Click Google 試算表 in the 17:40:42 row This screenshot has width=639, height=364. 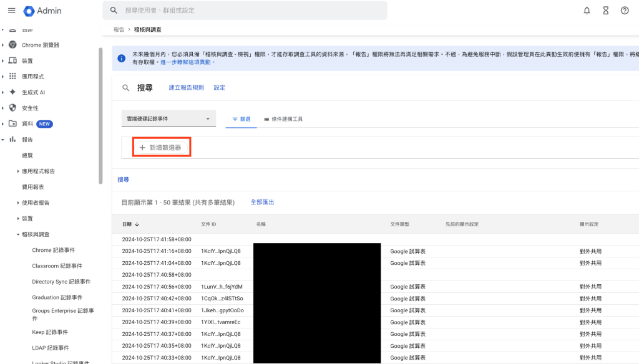pyautogui.click(x=407, y=299)
